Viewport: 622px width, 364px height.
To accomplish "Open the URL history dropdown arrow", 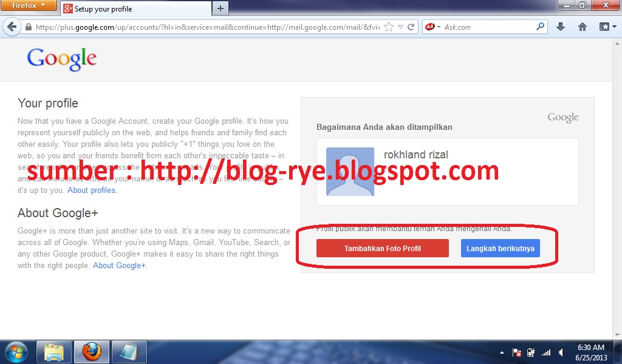I will [401, 27].
